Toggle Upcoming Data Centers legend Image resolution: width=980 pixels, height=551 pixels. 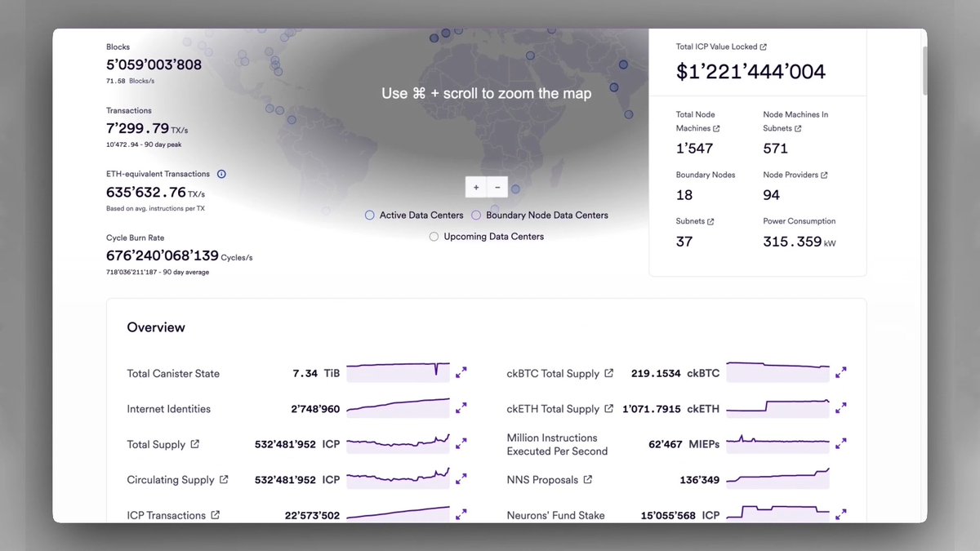pos(487,237)
